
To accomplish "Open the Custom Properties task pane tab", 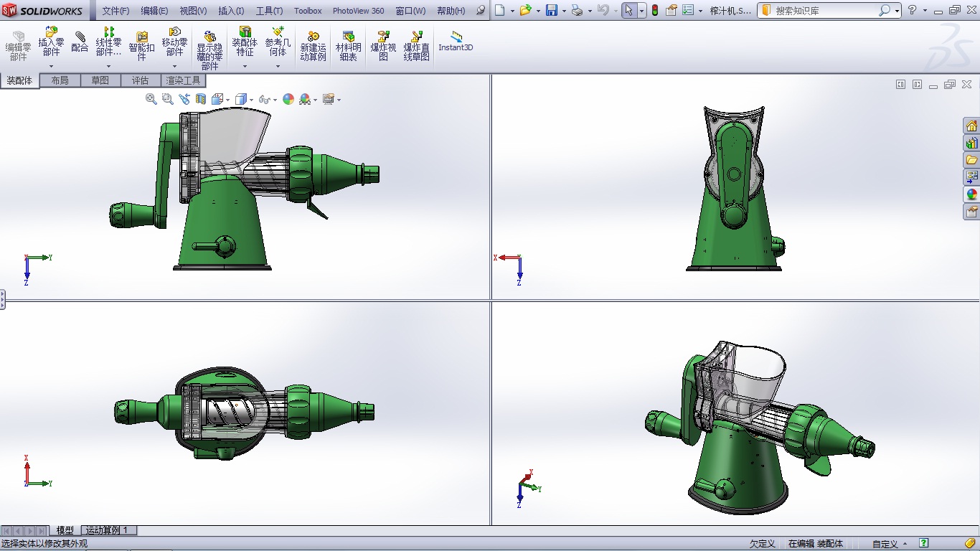I will point(972,212).
